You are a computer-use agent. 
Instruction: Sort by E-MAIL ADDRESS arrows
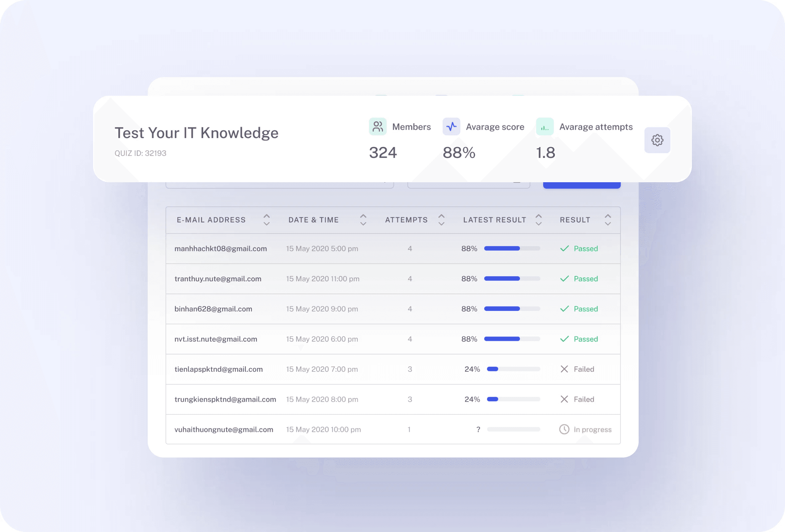pyautogui.click(x=266, y=220)
